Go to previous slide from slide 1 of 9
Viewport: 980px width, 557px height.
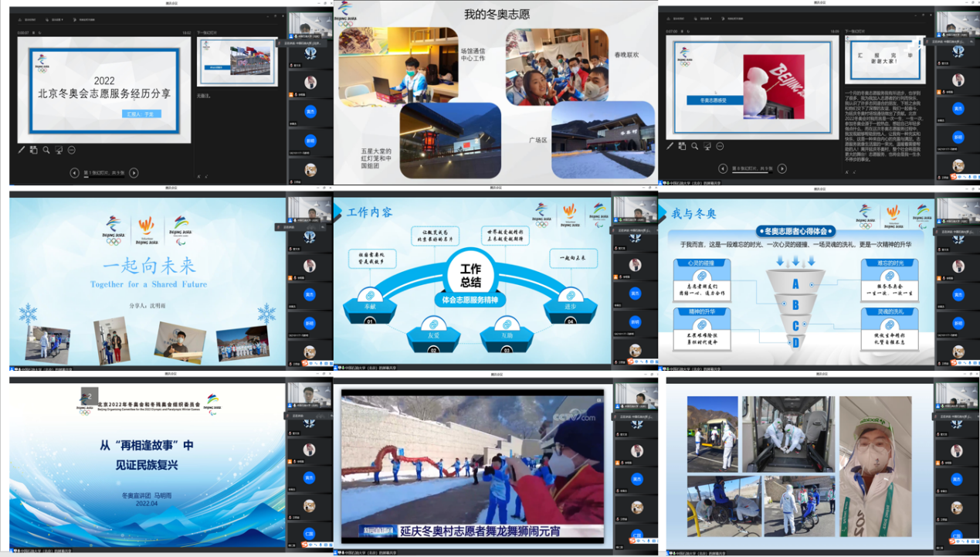74,173
